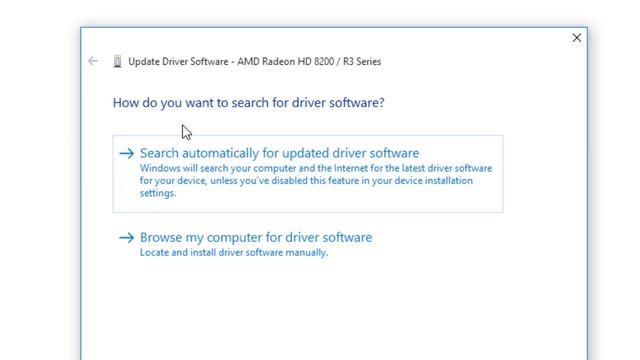Click the arrow icon beside Search automatically
This screenshot has width=640, height=360.
click(127, 153)
